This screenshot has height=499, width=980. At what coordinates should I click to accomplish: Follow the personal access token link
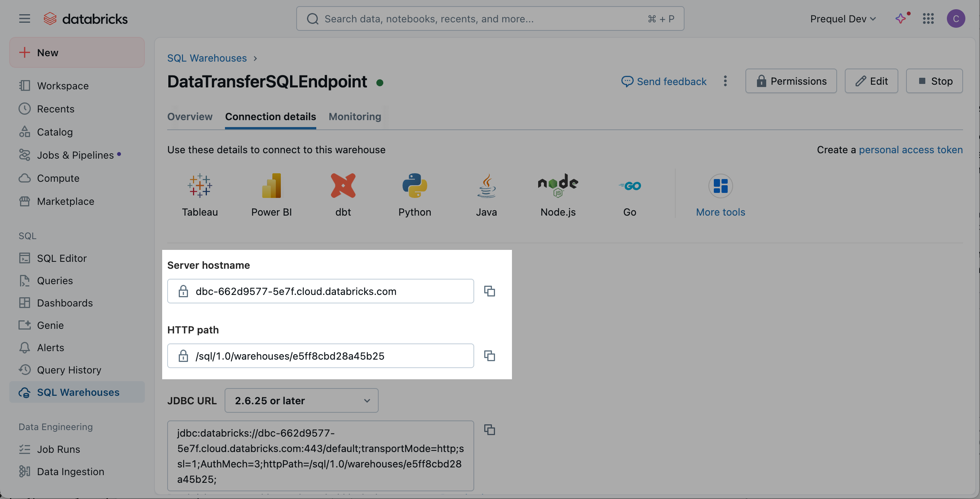pos(911,149)
